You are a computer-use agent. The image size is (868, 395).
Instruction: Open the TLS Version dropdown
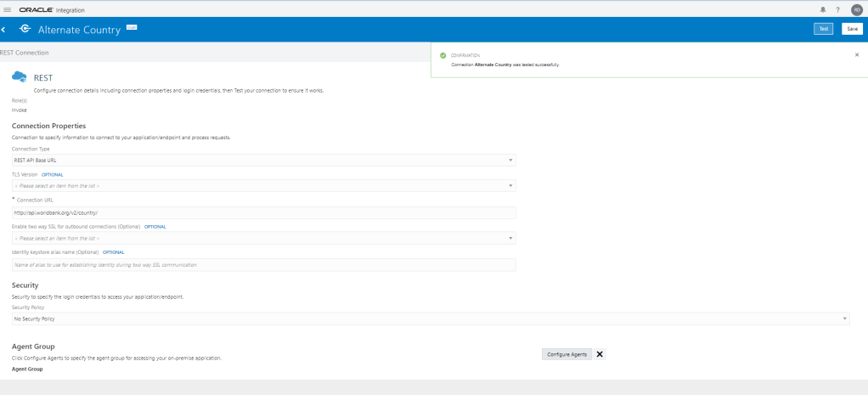(263, 185)
